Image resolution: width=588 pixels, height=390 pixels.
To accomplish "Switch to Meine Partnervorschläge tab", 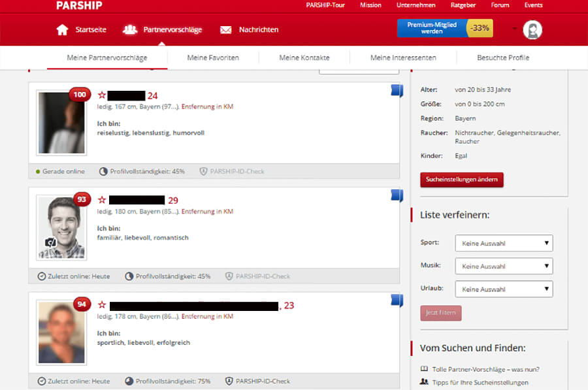I will [x=107, y=57].
